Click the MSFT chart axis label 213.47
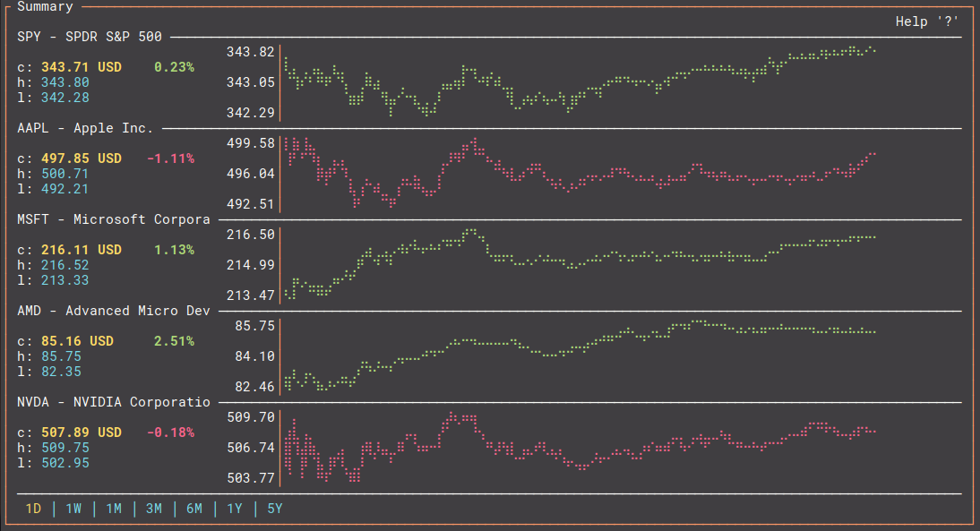 tap(251, 295)
